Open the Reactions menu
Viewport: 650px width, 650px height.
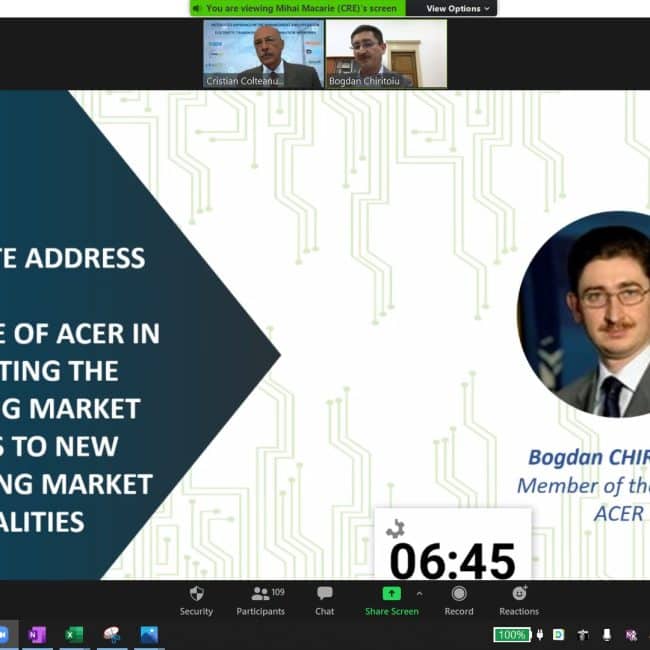(519, 601)
